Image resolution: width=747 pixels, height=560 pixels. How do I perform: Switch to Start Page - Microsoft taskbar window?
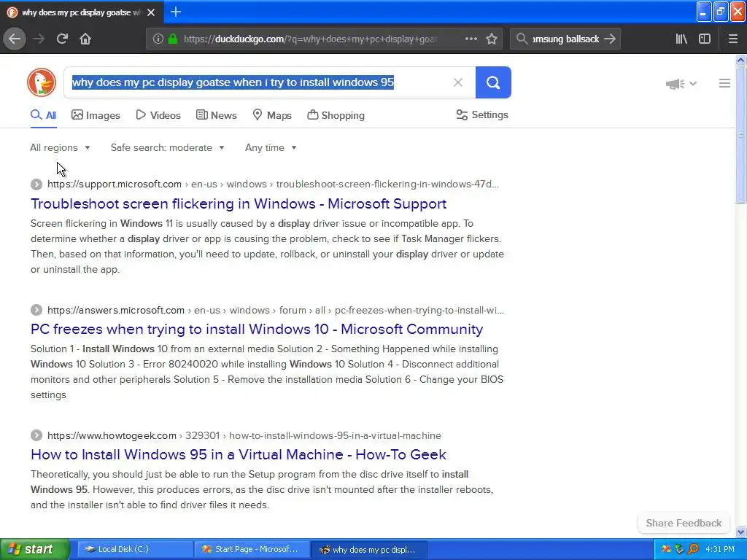click(x=252, y=549)
